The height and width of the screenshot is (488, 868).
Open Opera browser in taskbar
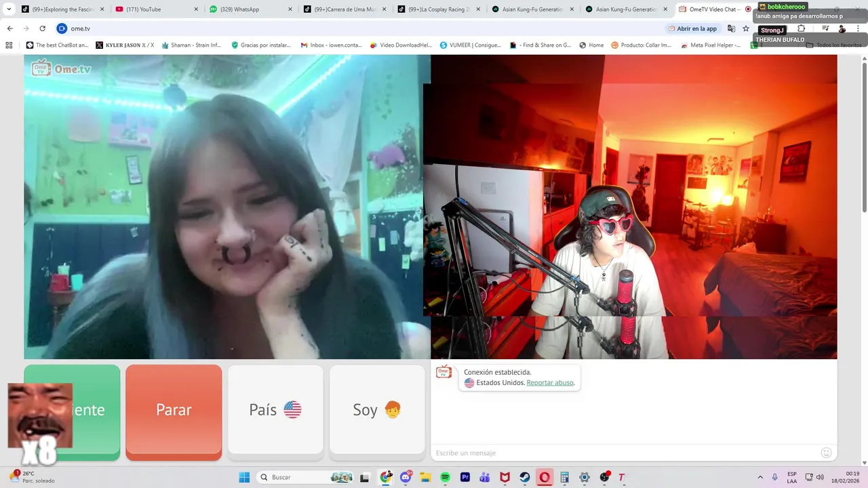pos(545,477)
